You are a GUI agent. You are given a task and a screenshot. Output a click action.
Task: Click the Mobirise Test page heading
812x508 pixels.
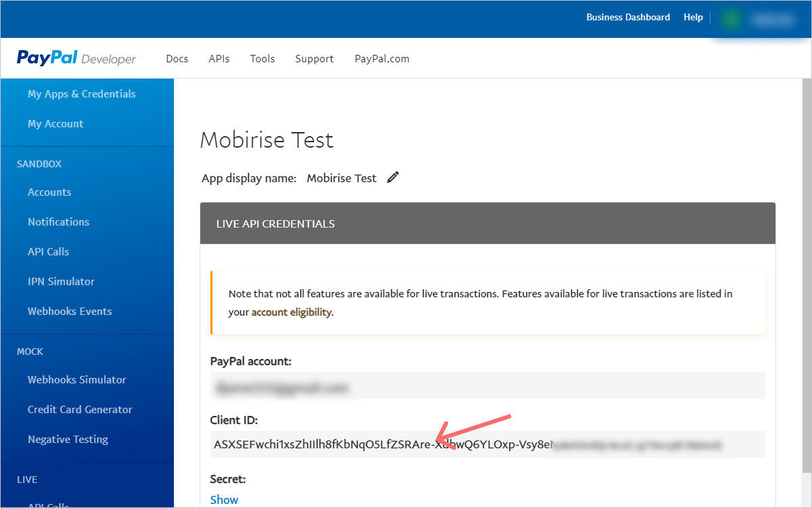[267, 140]
